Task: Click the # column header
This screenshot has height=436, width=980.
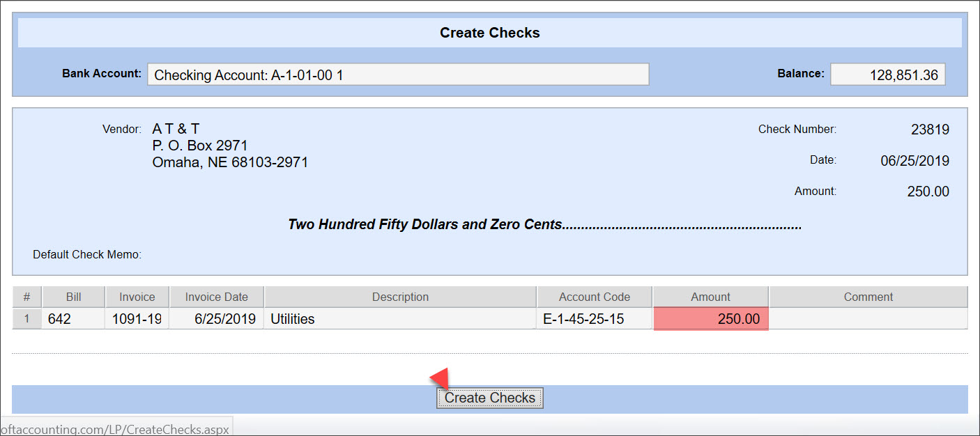Action: click(27, 297)
